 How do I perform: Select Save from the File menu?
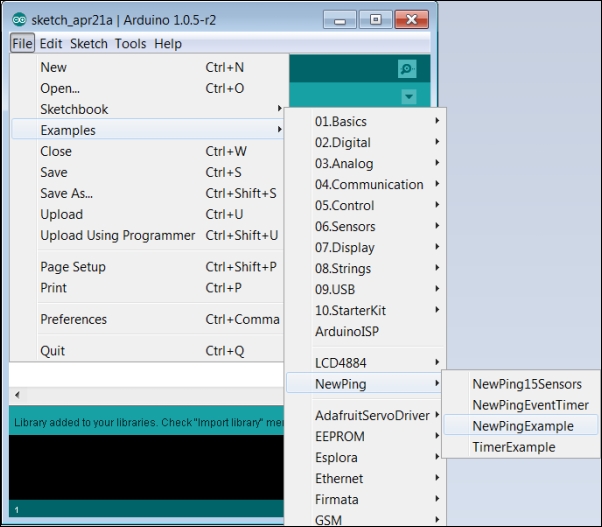(x=148, y=172)
